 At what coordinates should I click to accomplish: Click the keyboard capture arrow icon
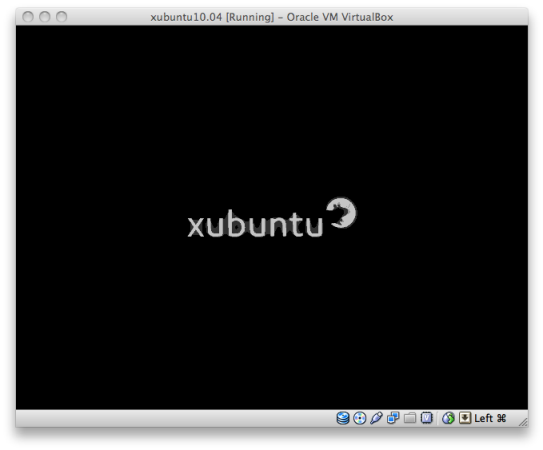465,418
